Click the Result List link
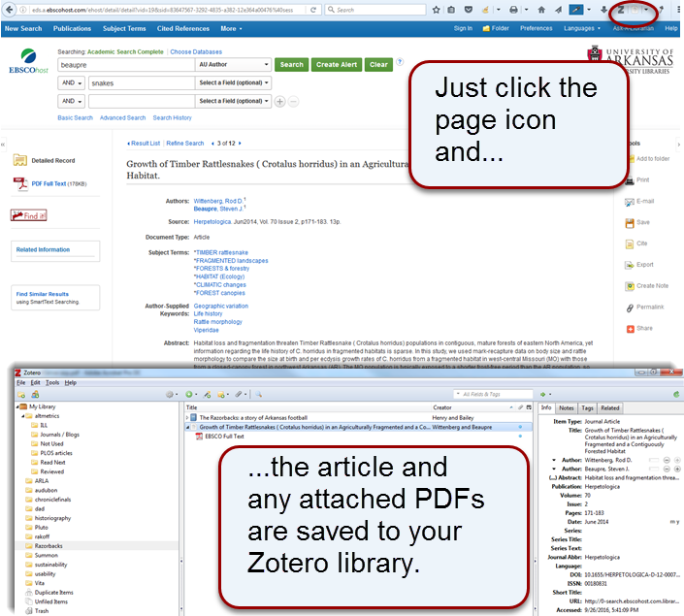This screenshot has height=616, width=684. click(146, 144)
